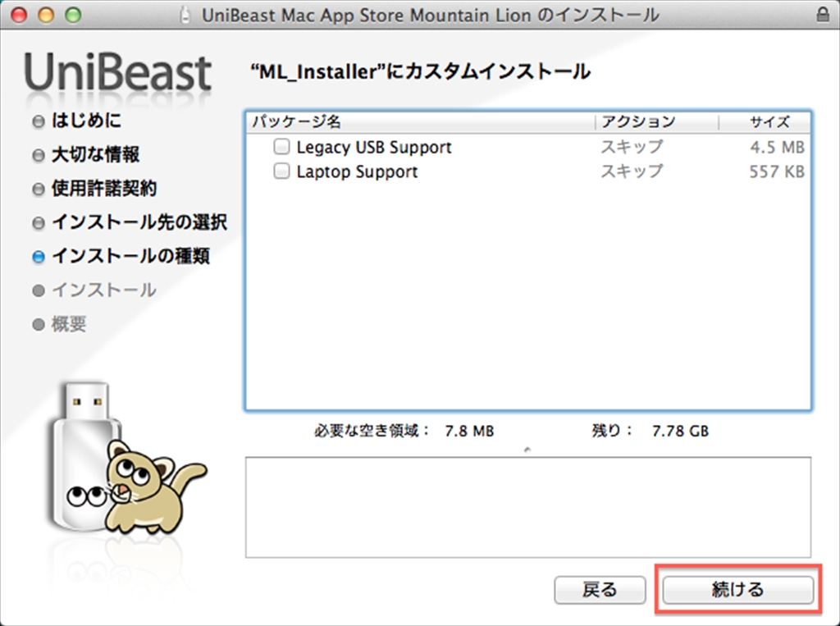Select the Legacy USB Support package name

pos(374,147)
